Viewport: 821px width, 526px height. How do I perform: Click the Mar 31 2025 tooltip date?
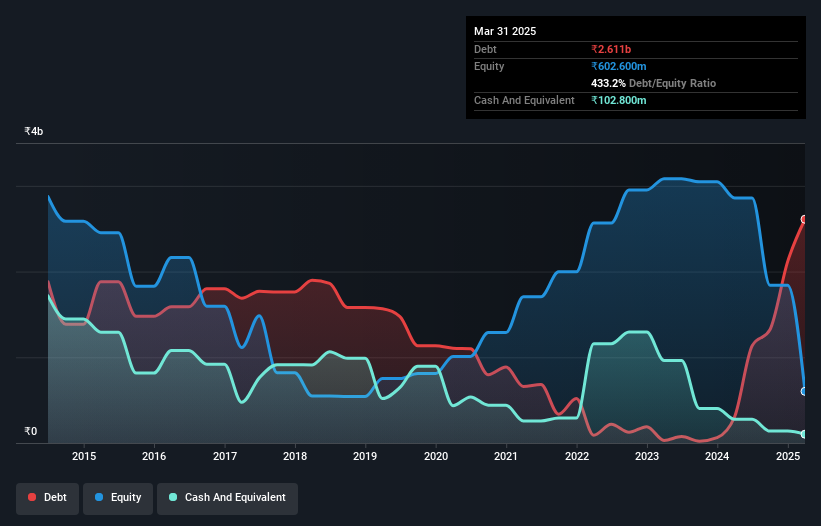click(505, 31)
